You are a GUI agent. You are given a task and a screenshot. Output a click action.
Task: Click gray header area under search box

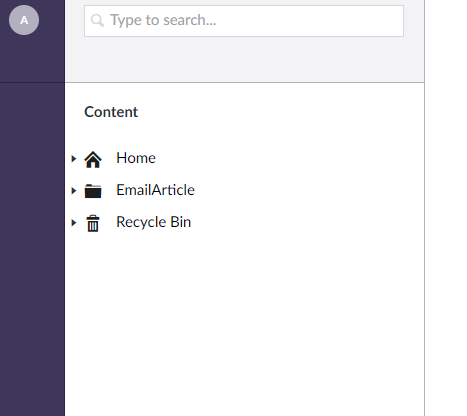244,59
